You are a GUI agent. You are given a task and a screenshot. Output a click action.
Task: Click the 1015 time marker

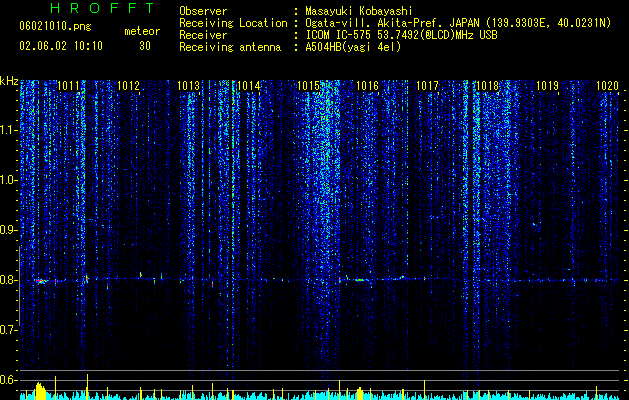click(308, 85)
